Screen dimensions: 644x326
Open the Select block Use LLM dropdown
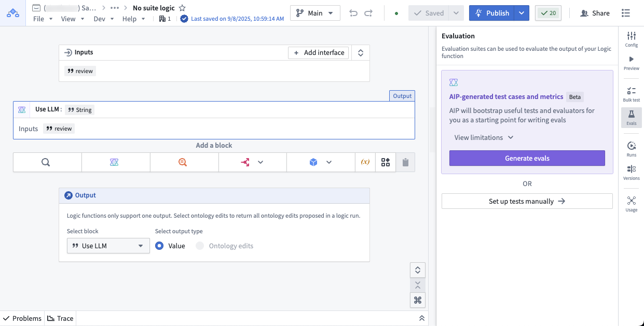(x=108, y=246)
